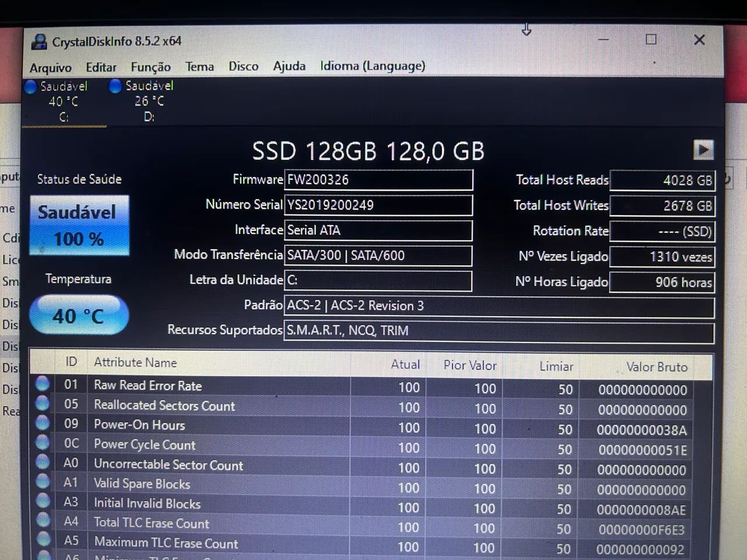Click blue health dot on D: drive tab
Viewport: 747px width, 560px height.
pyautogui.click(x=115, y=86)
